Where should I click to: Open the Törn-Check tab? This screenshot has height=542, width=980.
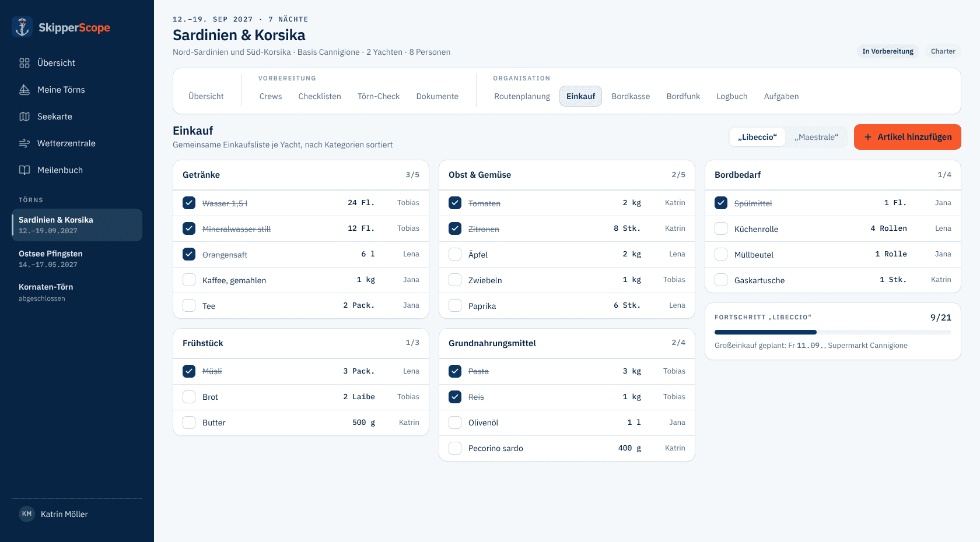click(379, 96)
